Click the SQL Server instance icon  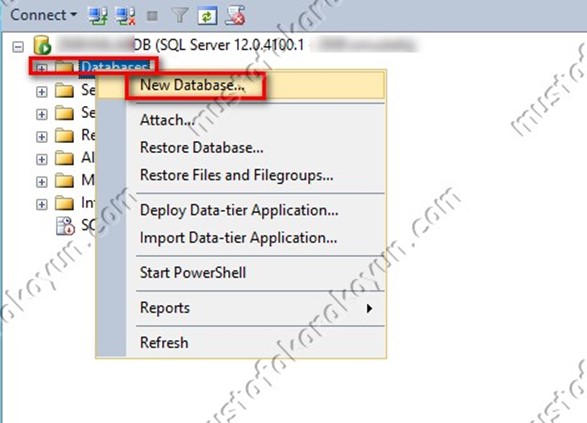42,45
